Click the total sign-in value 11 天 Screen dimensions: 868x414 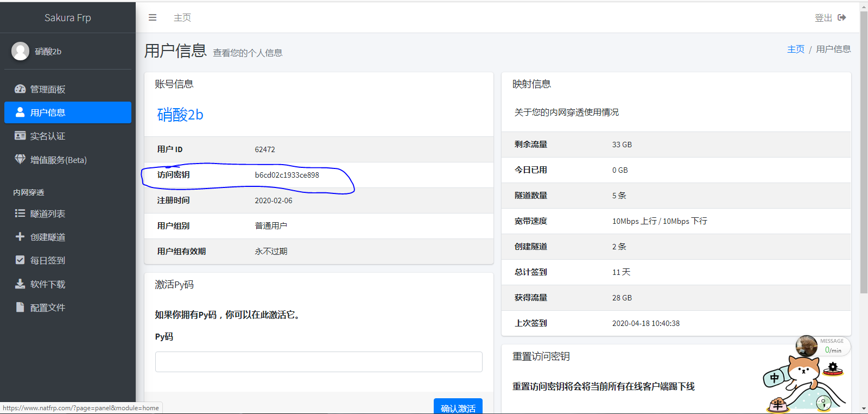[622, 272]
